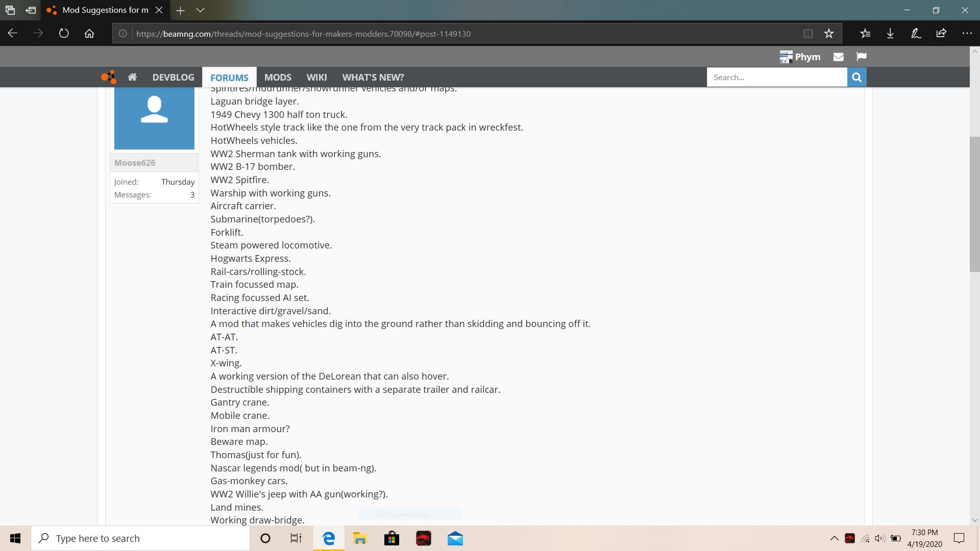Open the DEVBLOG navigation item
Image resolution: width=980 pixels, height=551 pixels.
173,77
